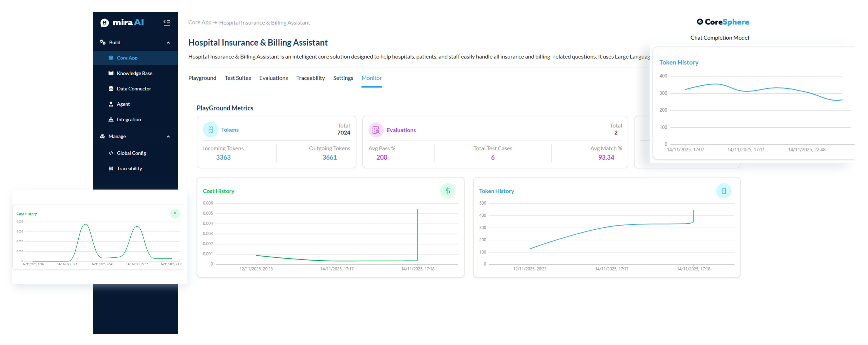The width and height of the screenshot is (868, 345).
Task: Click the Tokens metric card icon
Action: (211, 129)
